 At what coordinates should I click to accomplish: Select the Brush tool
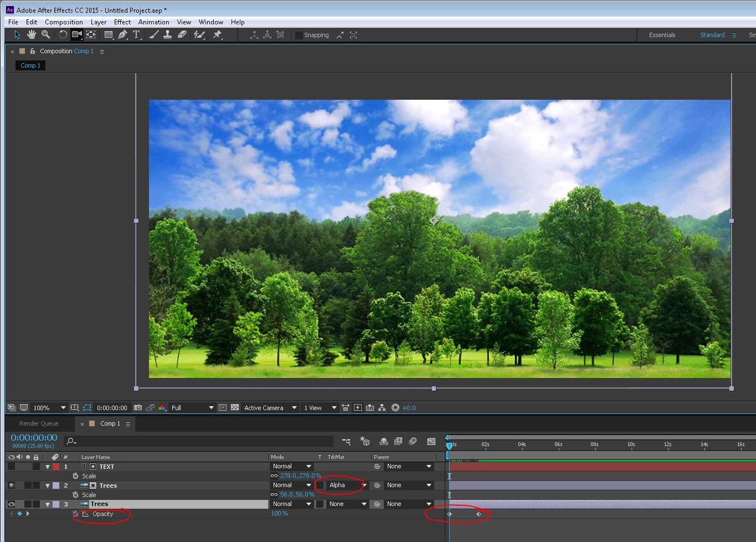pyautogui.click(x=153, y=34)
